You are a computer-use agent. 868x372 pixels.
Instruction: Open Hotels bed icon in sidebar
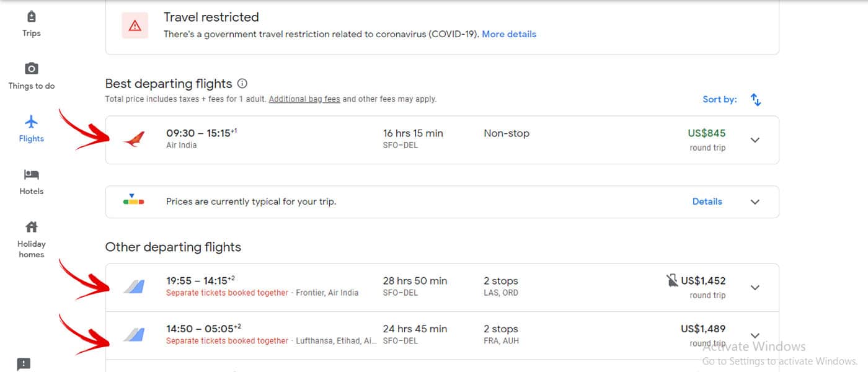click(x=32, y=174)
